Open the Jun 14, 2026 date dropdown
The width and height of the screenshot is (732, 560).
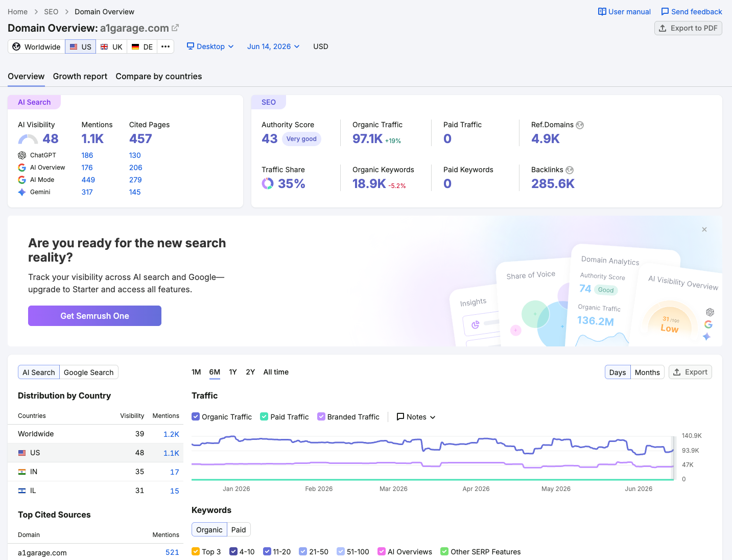[x=273, y=46]
